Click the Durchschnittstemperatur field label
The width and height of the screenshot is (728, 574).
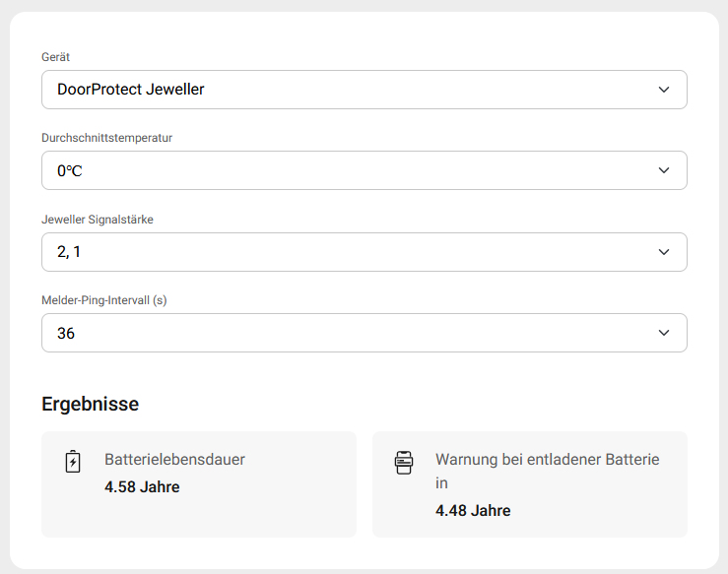click(106, 138)
